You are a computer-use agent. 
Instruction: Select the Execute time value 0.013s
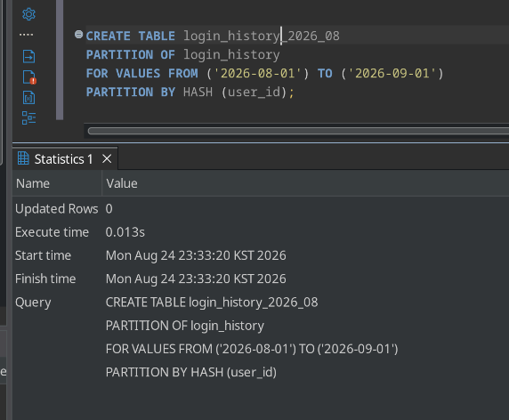coord(125,232)
